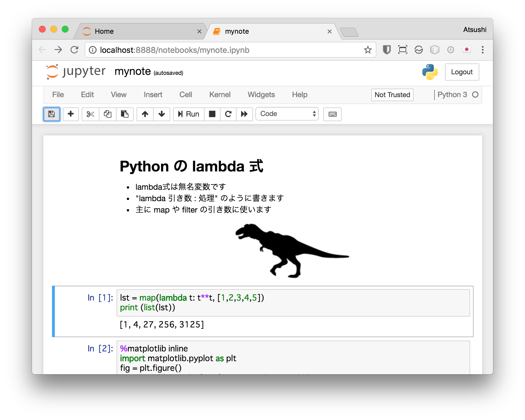Insert a cell below with plus icon
This screenshot has width=525, height=420.
71,114
